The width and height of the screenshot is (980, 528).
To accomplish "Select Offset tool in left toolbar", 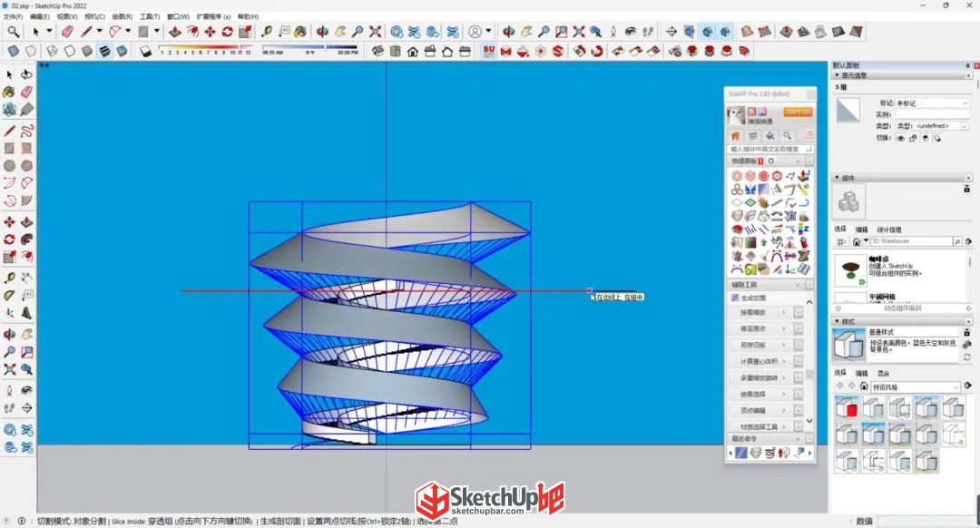I will (x=26, y=256).
